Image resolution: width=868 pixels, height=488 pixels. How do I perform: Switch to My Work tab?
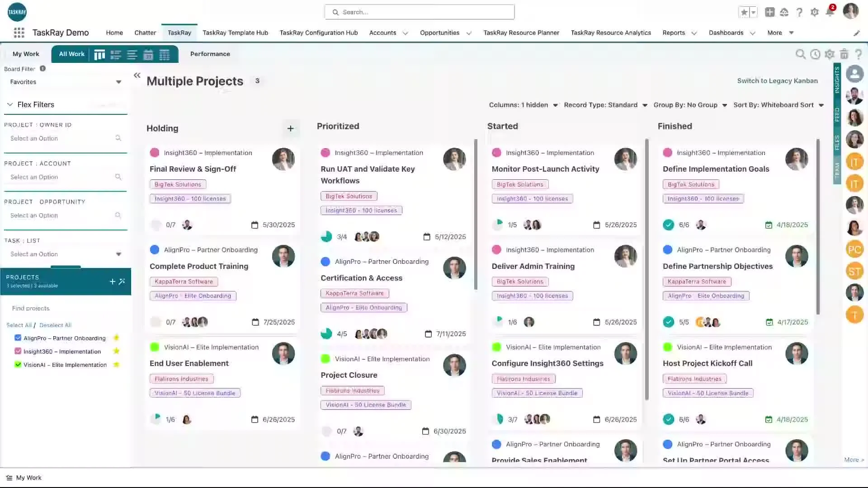tap(26, 54)
